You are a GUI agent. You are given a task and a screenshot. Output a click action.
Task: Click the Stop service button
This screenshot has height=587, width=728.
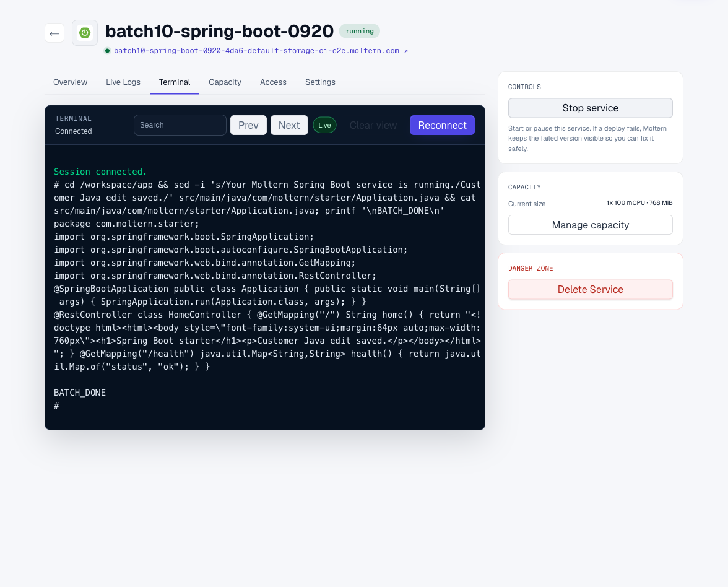pyautogui.click(x=590, y=108)
